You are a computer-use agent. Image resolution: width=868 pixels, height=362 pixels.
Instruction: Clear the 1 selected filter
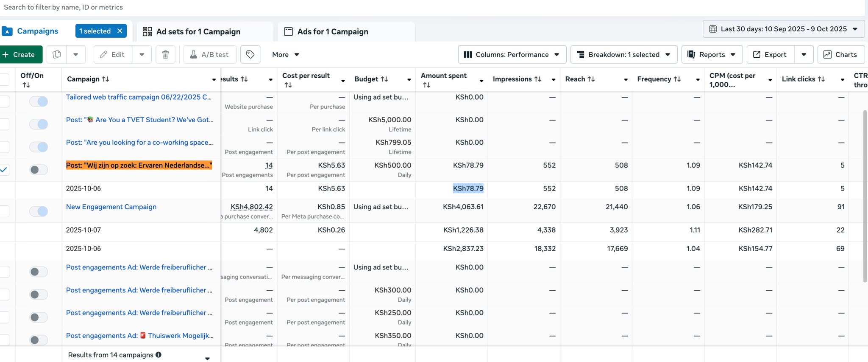tap(120, 31)
